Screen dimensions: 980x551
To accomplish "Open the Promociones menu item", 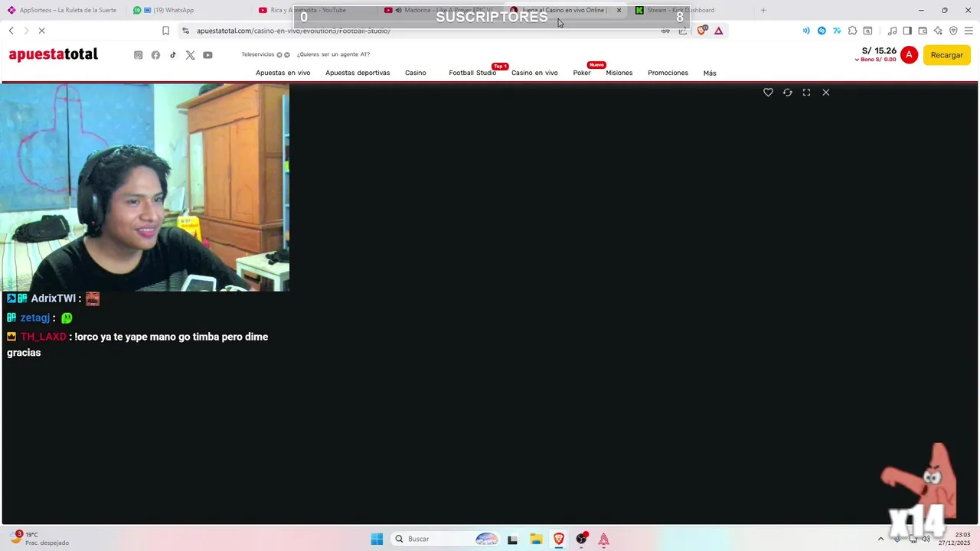I will point(668,73).
